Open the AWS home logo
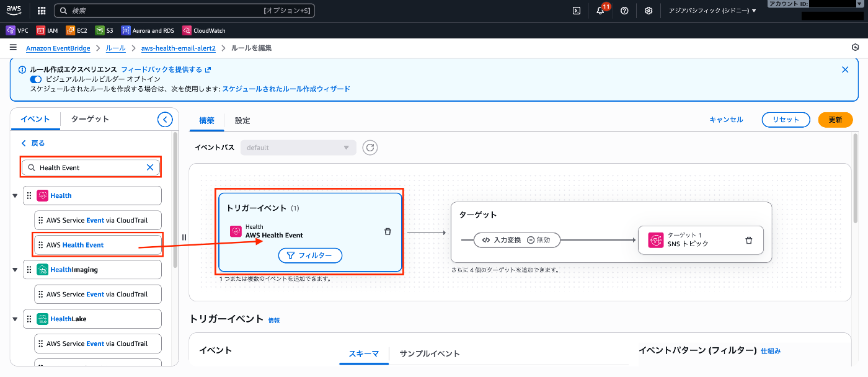The width and height of the screenshot is (868, 377). 14,10
